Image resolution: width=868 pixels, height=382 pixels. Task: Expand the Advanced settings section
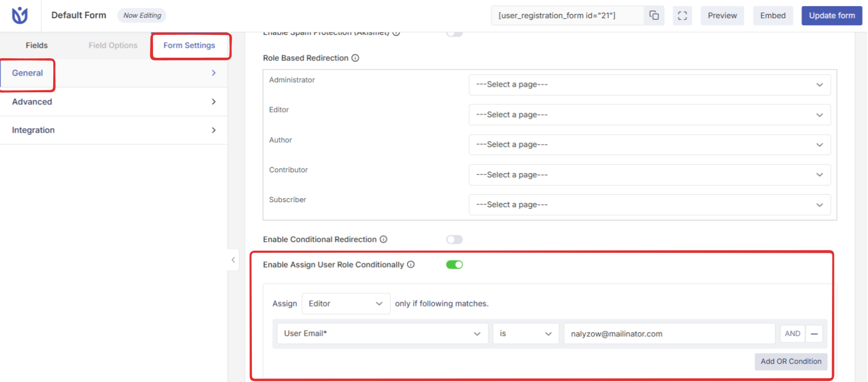click(x=114, y=102)
